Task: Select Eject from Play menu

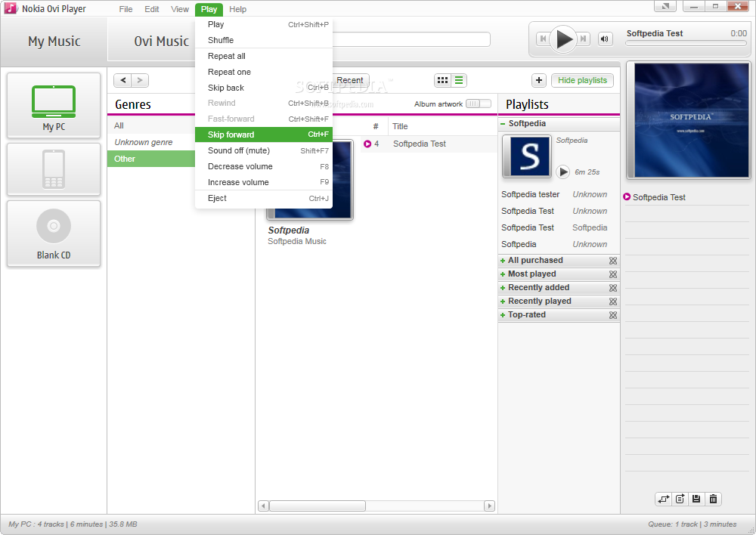Action: click(264, 198)
